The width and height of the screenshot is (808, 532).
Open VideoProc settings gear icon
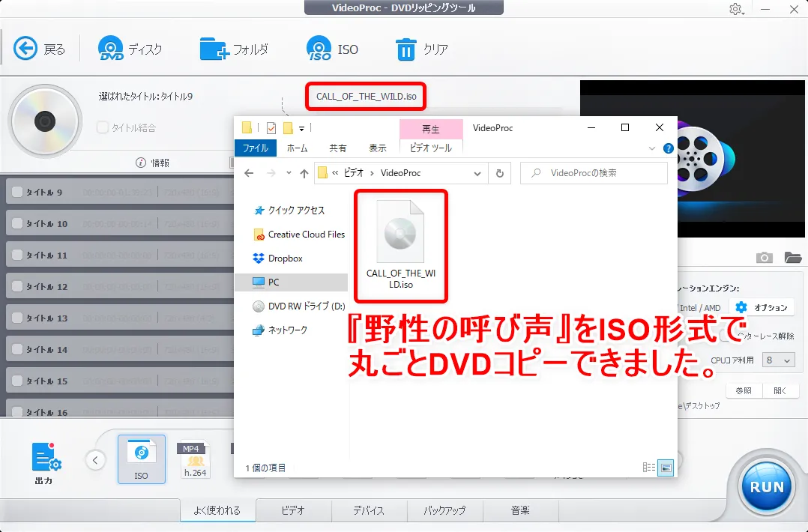(x=735, y=9)
